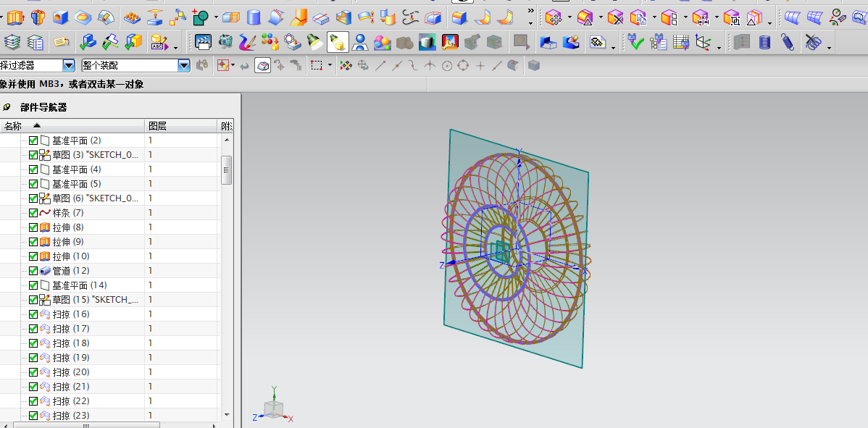Open the Move Face synchronous tool

[x=554, y=18]
